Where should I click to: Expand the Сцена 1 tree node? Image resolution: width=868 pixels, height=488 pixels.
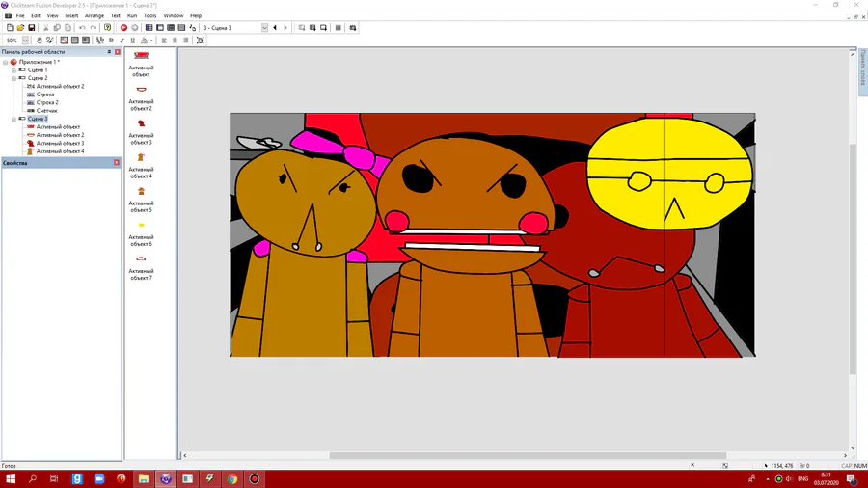(x=14, y=70)
